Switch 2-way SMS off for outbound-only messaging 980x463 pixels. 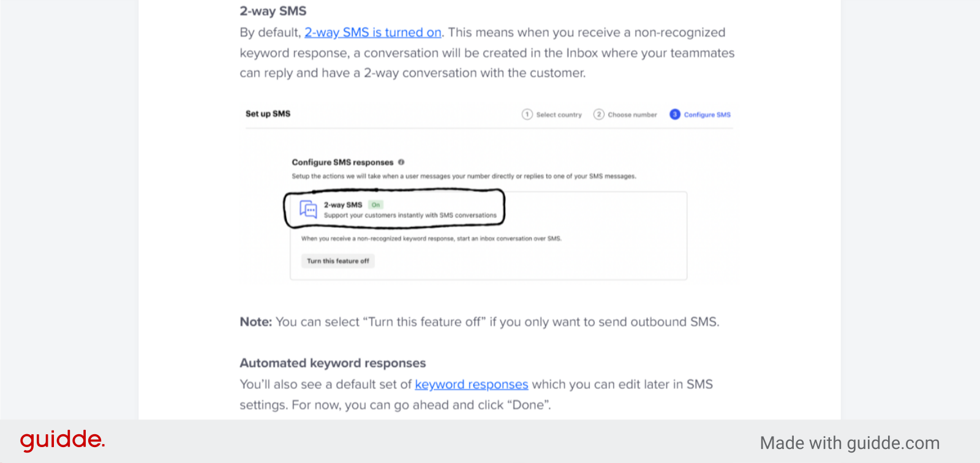pyautogui.click(x=336, y=260)
